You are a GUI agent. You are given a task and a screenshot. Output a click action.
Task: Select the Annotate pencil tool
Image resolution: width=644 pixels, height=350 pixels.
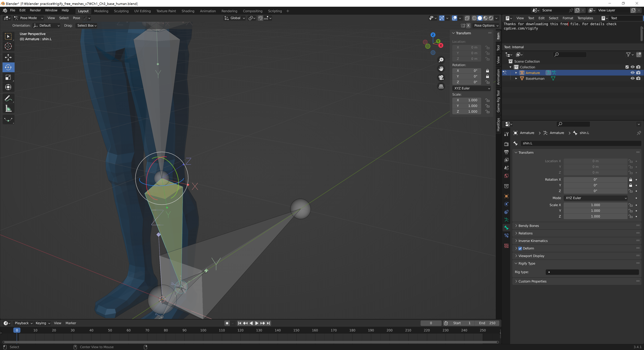click(x=8, y=99)
